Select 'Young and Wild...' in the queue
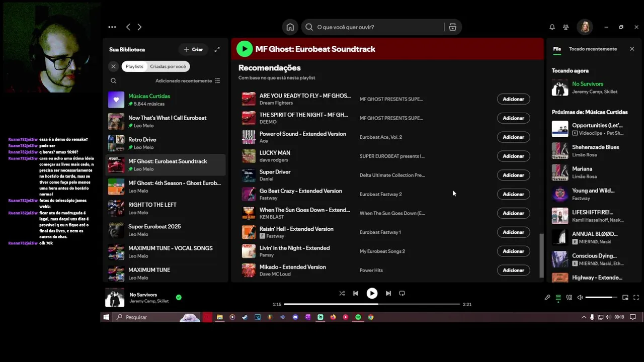The width and height of the screenshot is (644, 362). [593, 194]
